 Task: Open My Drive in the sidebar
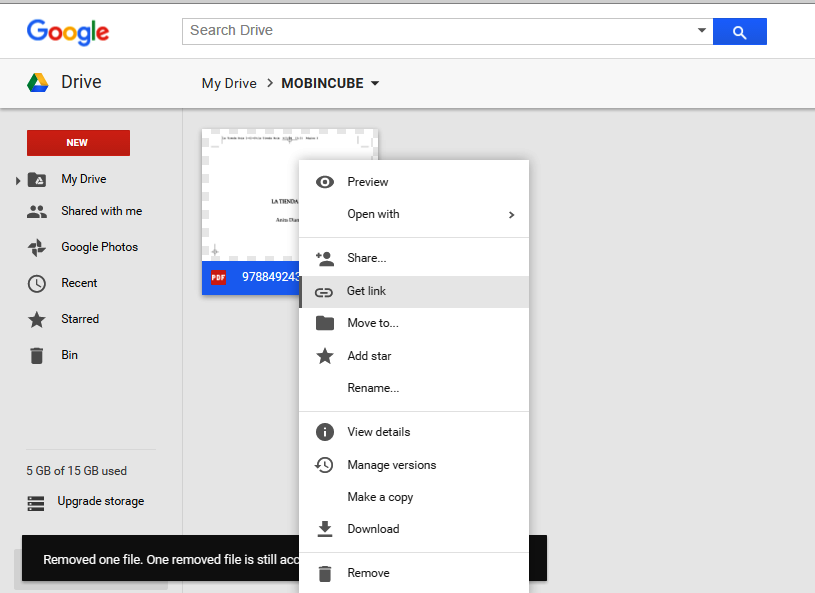tap(84, 179)
